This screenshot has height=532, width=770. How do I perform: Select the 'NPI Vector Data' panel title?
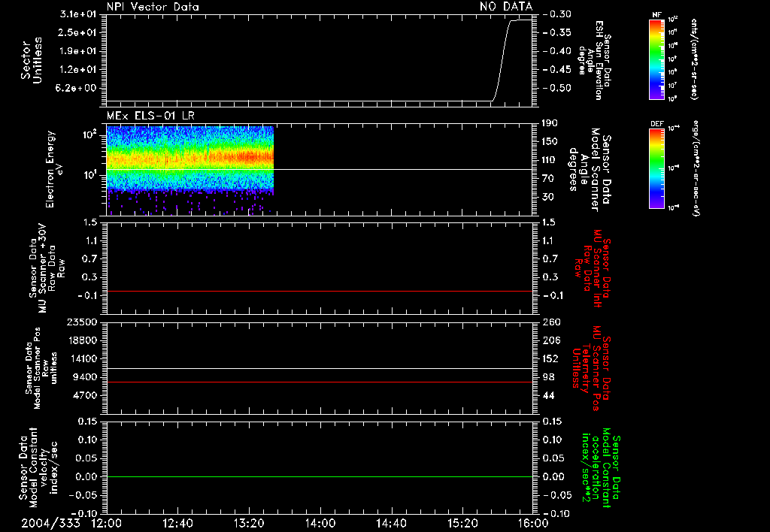153,7
